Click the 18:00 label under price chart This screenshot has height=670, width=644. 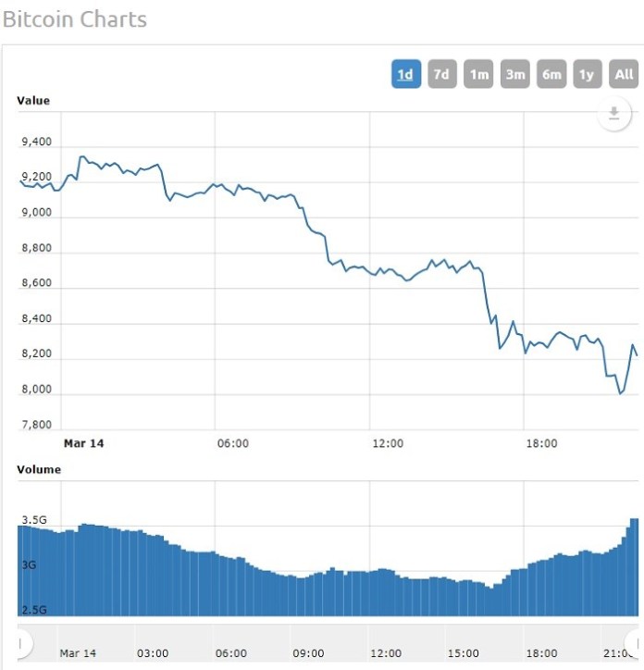click(541, 443)
